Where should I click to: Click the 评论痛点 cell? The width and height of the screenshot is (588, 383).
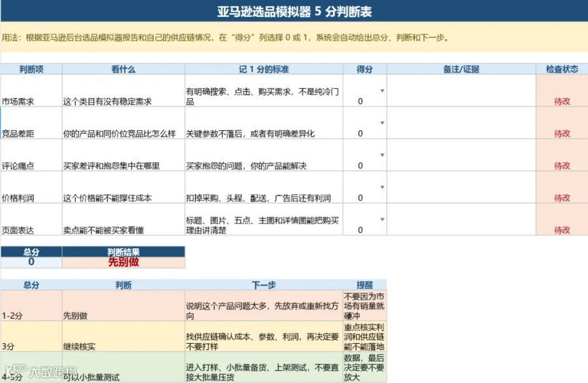click(31, 156)
